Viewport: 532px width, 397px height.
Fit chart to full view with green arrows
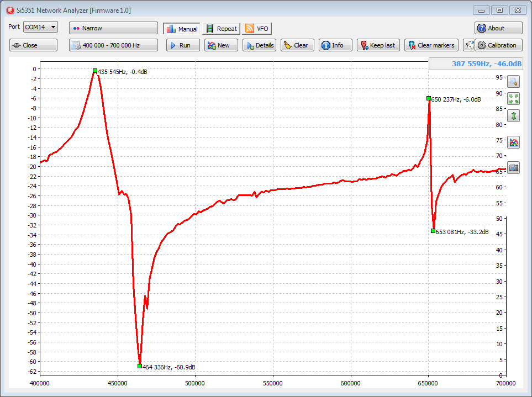(513, 99)
